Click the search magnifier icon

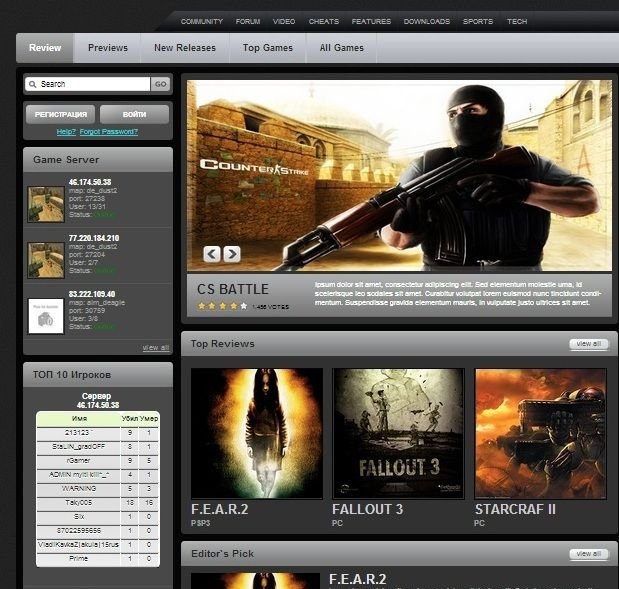point(33,84)
